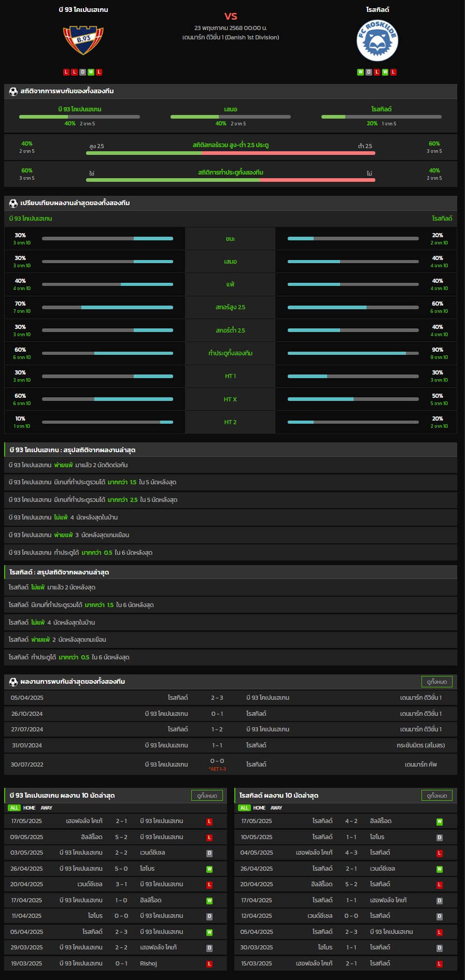
Task: Click D badge of Roskilde's 30/03/2025 match row
Action: (440, 948)
